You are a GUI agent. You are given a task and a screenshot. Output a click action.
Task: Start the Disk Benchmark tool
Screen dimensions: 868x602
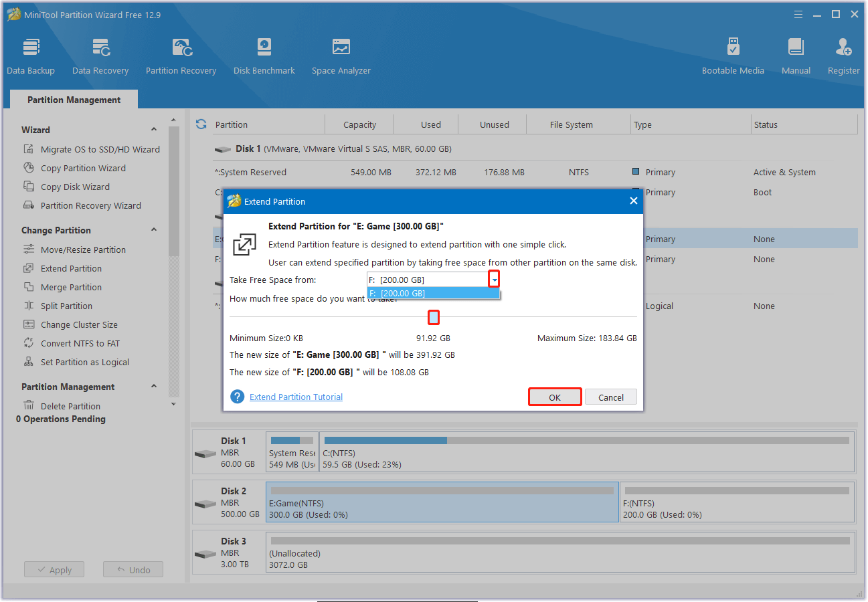point(264,56)
